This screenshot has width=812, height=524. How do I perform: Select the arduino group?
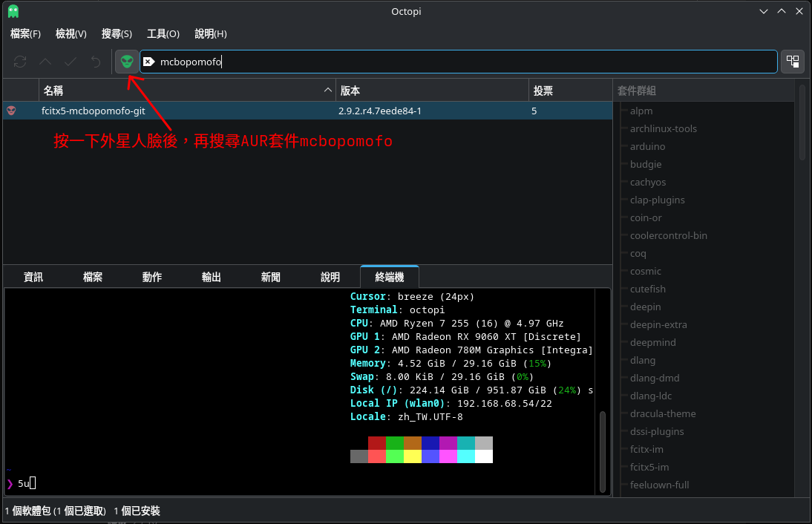click(x=647, y=146)
